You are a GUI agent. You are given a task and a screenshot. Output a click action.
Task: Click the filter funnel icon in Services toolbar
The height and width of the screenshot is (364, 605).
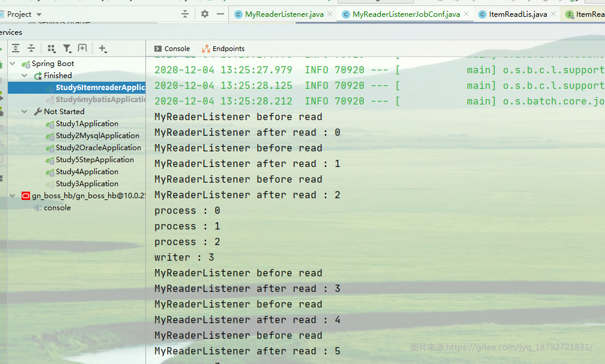tap(68, 48)
